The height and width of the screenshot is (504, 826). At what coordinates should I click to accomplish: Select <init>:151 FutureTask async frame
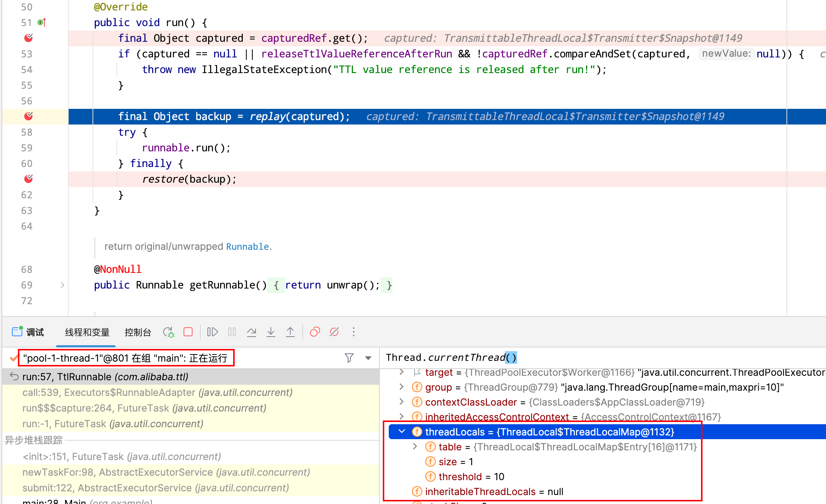pos(191,457)
